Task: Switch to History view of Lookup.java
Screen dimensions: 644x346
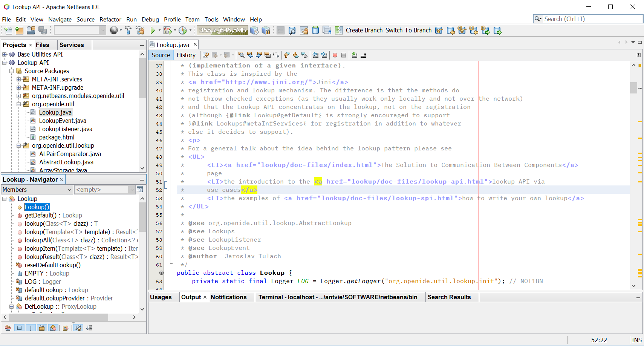Action: [x=186, y=55]
